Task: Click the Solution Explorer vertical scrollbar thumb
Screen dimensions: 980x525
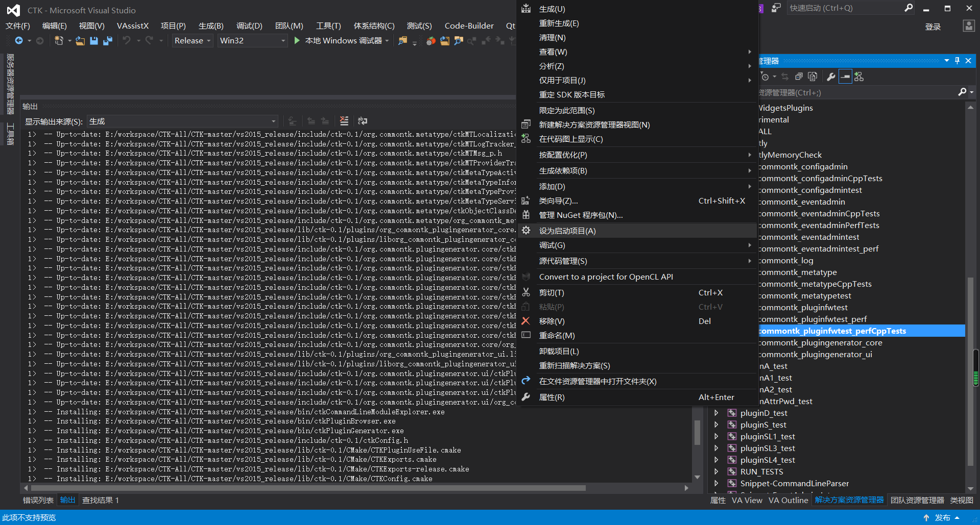Action: click(x=970, y=371)
